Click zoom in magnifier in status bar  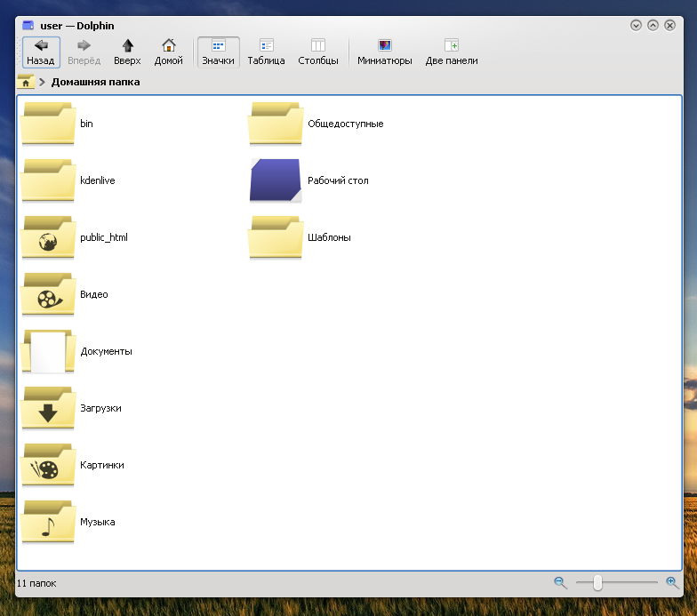(672, 583)
